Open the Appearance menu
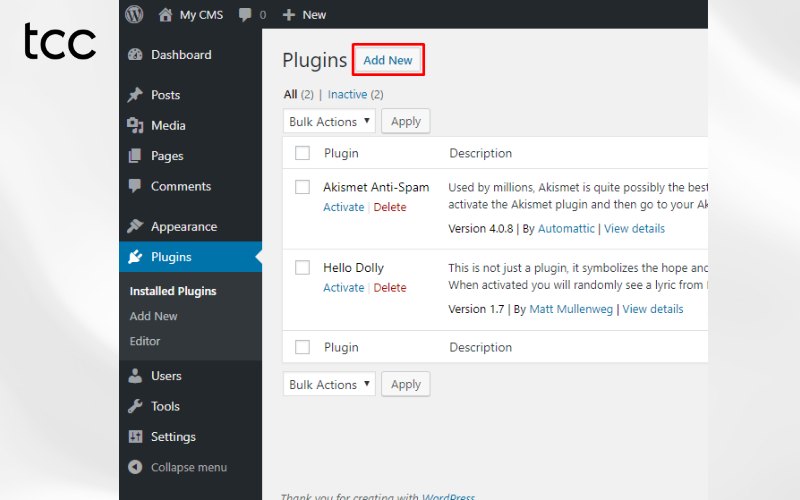 [184, 227]
